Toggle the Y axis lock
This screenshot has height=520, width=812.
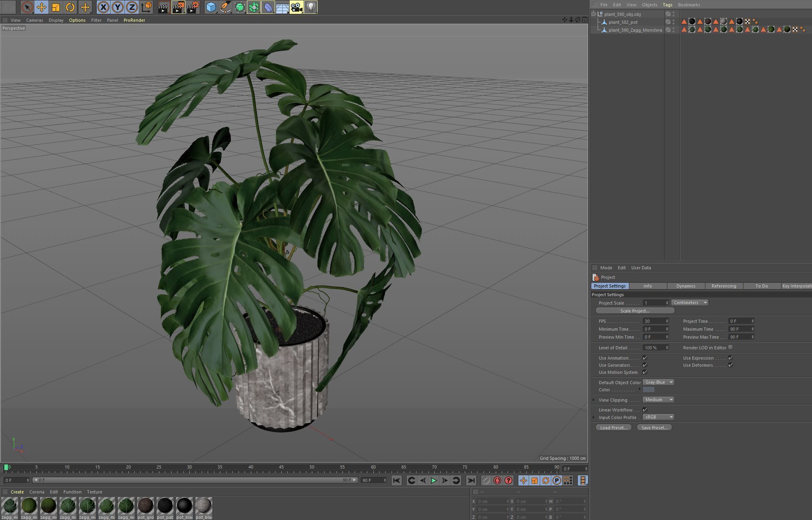pyautogui.click(x=117, y=7)
